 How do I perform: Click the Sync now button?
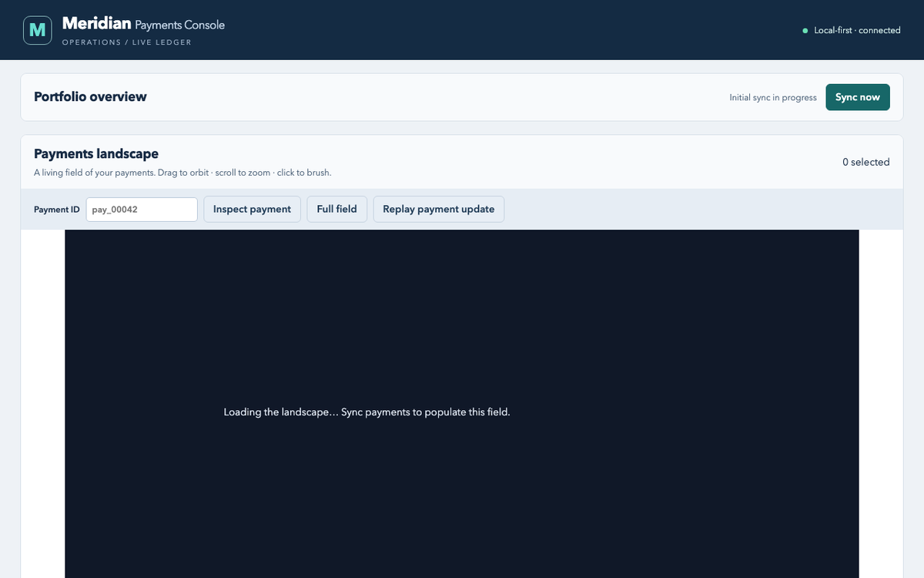point(858,97)
